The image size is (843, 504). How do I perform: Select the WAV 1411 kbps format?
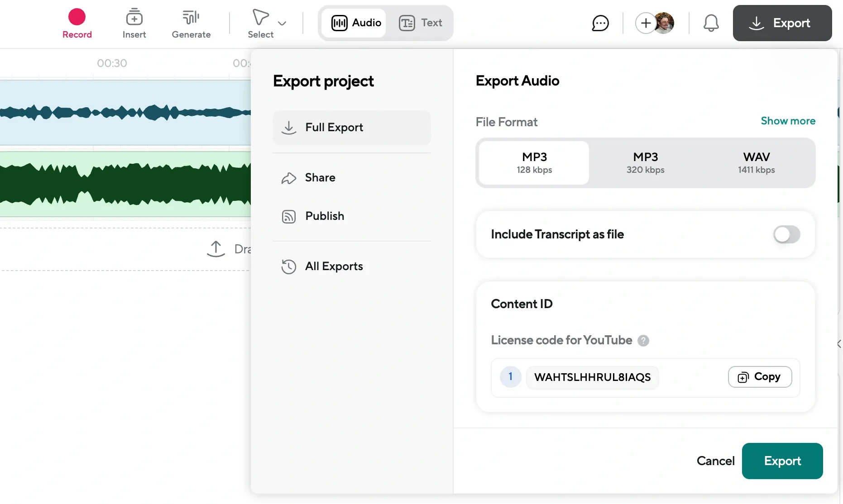click(x=756, y=163)
